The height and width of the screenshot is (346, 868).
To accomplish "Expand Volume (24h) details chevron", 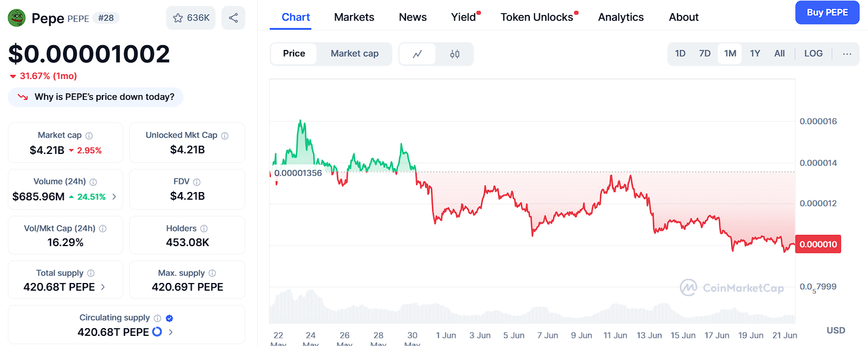I will click(114, 197).
